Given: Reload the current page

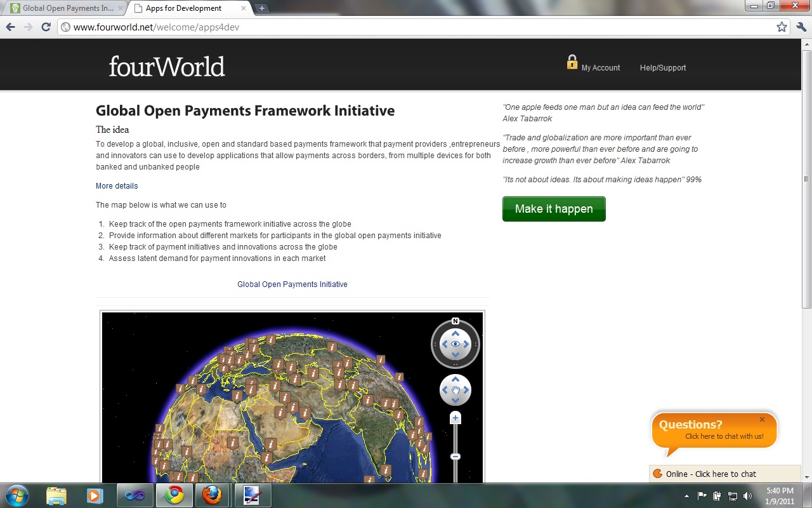Looking at the screenshot, I should pyautogui.click(x=46, y=27).
